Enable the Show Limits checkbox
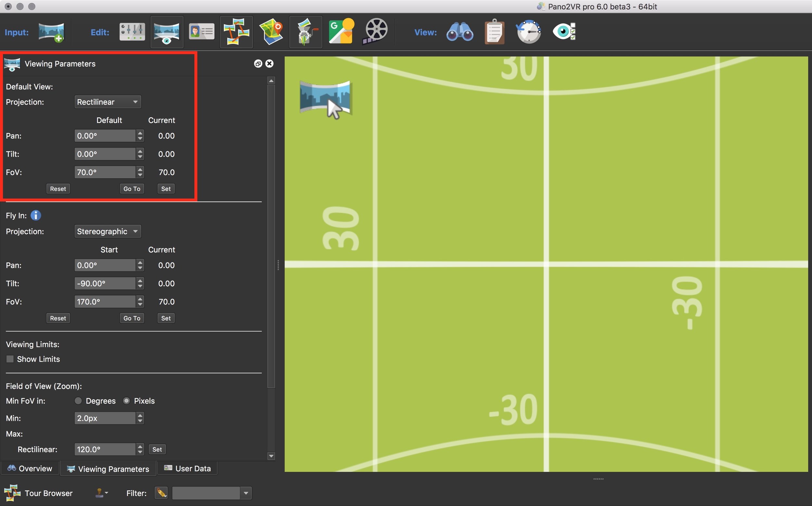 pos(10,359)
